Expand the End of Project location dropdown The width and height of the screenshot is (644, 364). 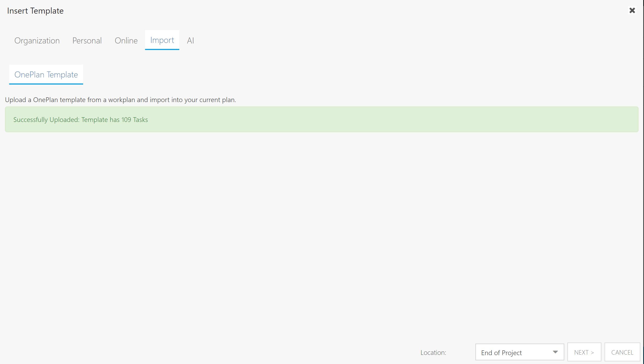[x=520, y=352]
